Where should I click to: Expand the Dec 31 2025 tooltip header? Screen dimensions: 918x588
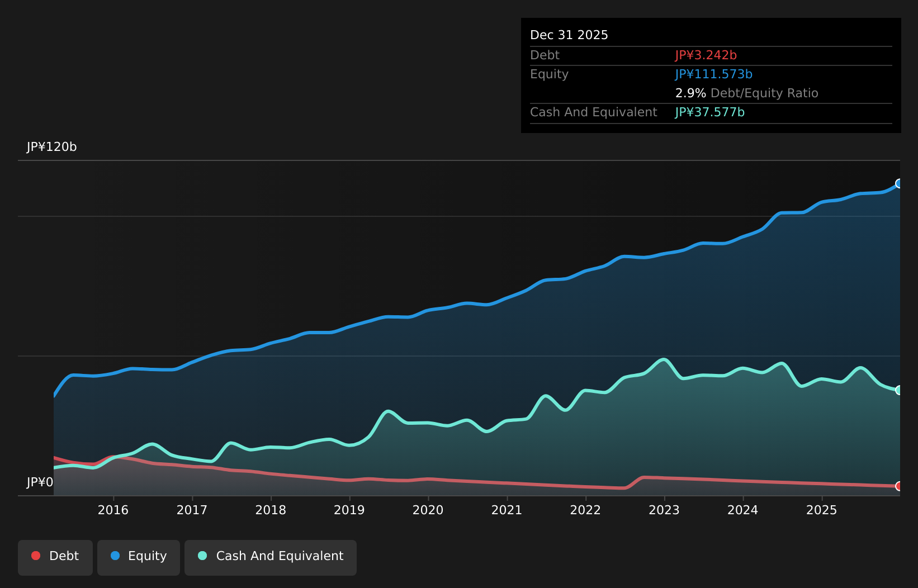pyautogui.click(x=569, y=35)
